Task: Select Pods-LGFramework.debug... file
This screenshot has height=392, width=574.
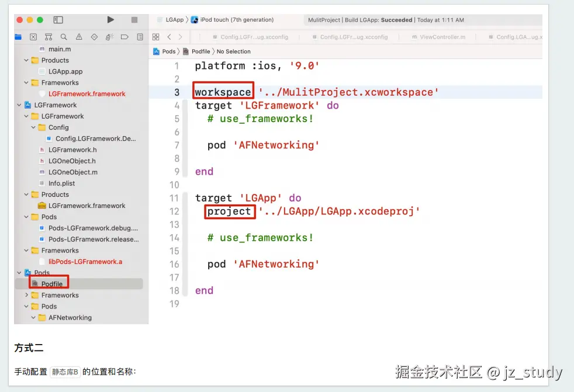Action: (93, 228)
